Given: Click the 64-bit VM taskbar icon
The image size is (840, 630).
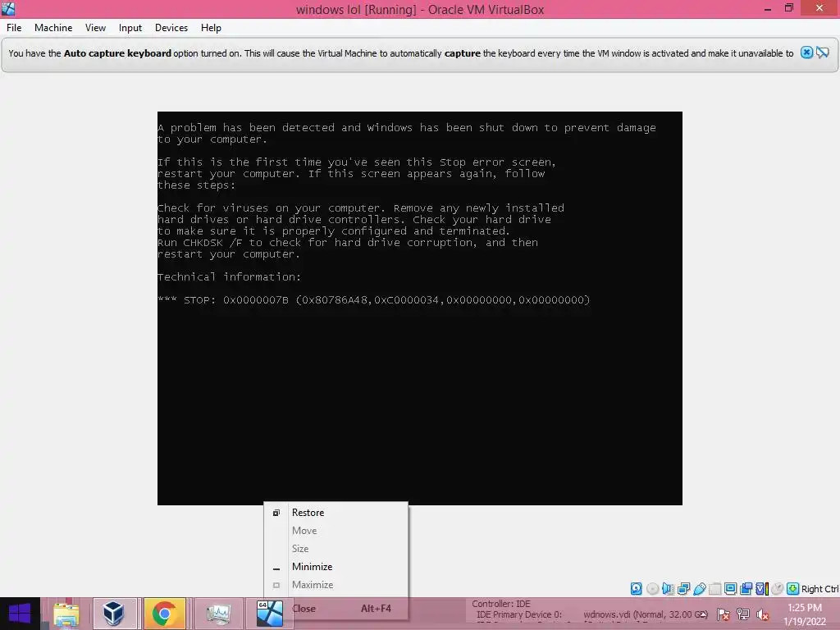Looking at the screenshot, I should (269, 614).
